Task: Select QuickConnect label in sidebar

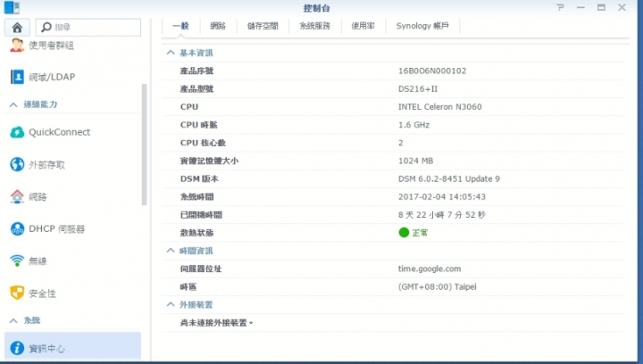Action: click(x=60, y=132)
